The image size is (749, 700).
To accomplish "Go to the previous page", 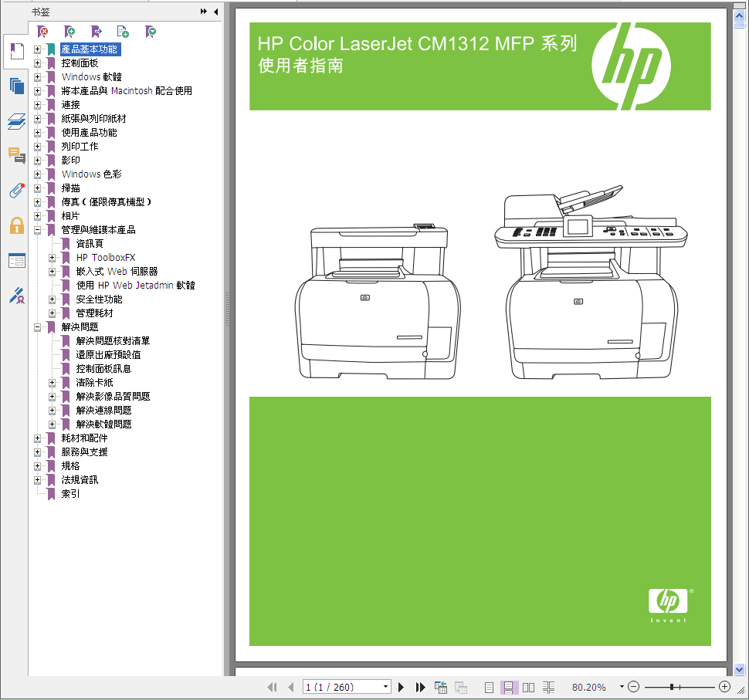I will coord(291,687).
